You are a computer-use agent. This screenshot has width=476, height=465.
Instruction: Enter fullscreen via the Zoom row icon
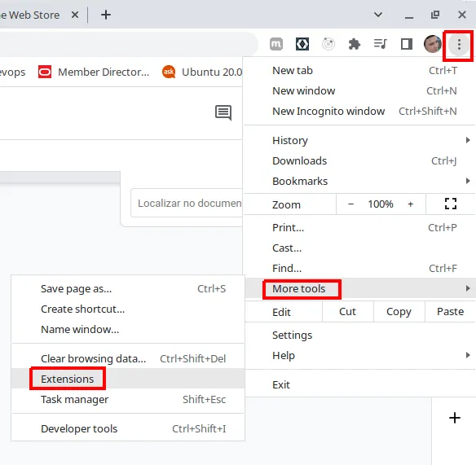point(451,204)
